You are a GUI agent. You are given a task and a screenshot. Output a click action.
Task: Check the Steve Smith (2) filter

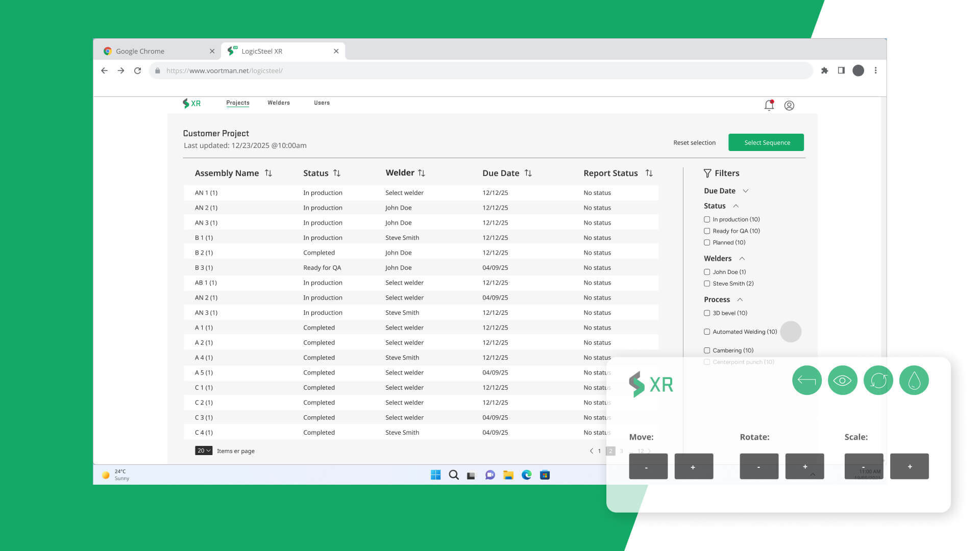[707, 284]
